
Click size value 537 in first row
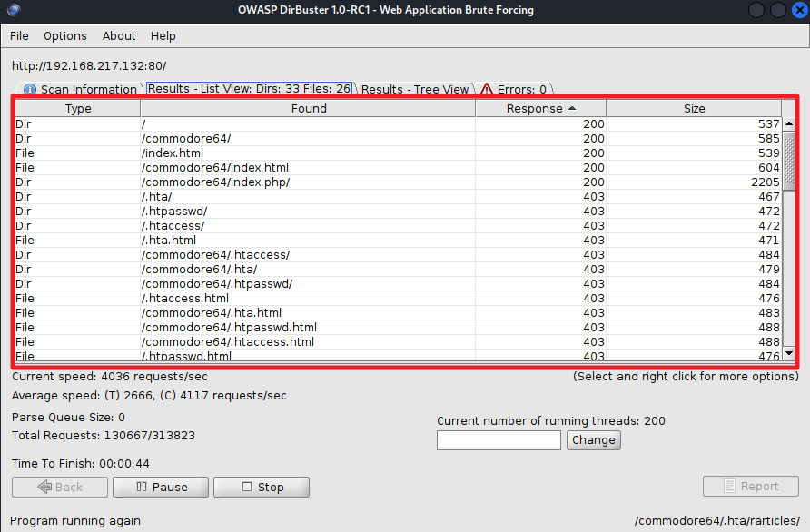coord(768,124)
